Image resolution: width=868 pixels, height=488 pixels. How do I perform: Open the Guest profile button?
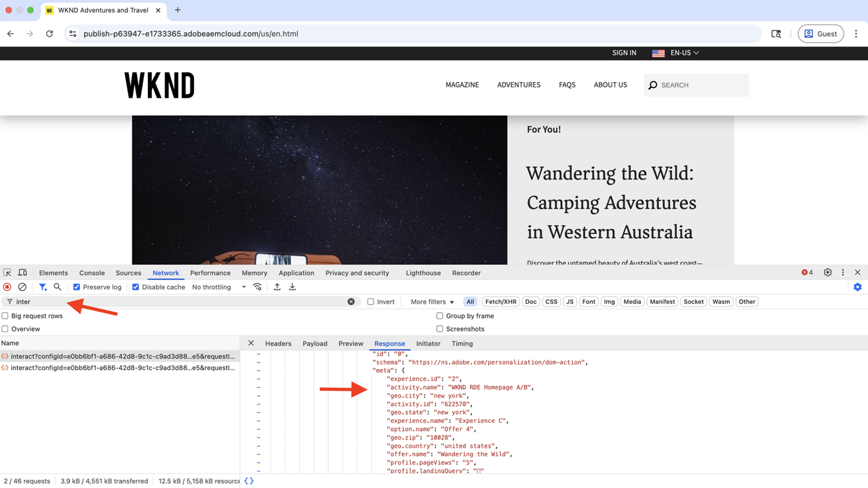coord(821,34)
